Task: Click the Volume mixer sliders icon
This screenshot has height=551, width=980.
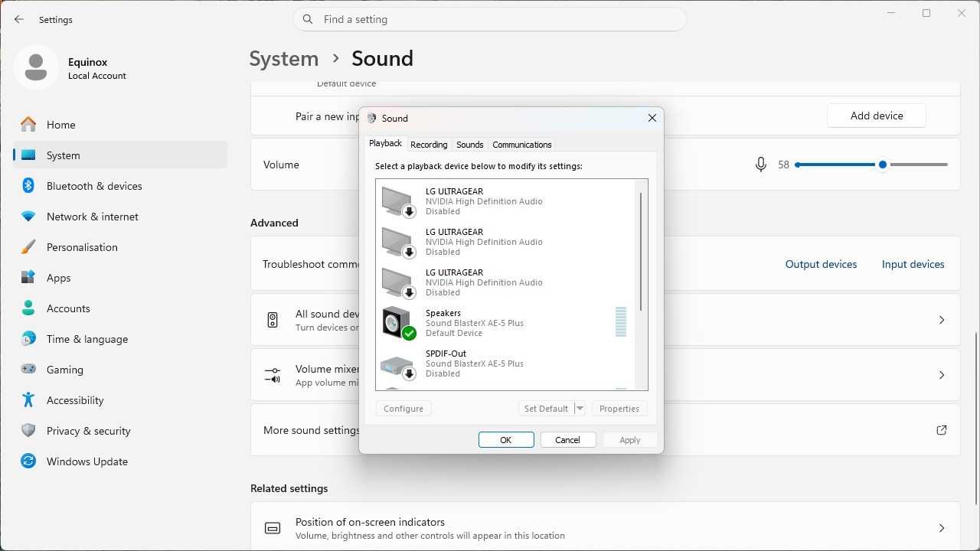Action: (x=273, y=375)
